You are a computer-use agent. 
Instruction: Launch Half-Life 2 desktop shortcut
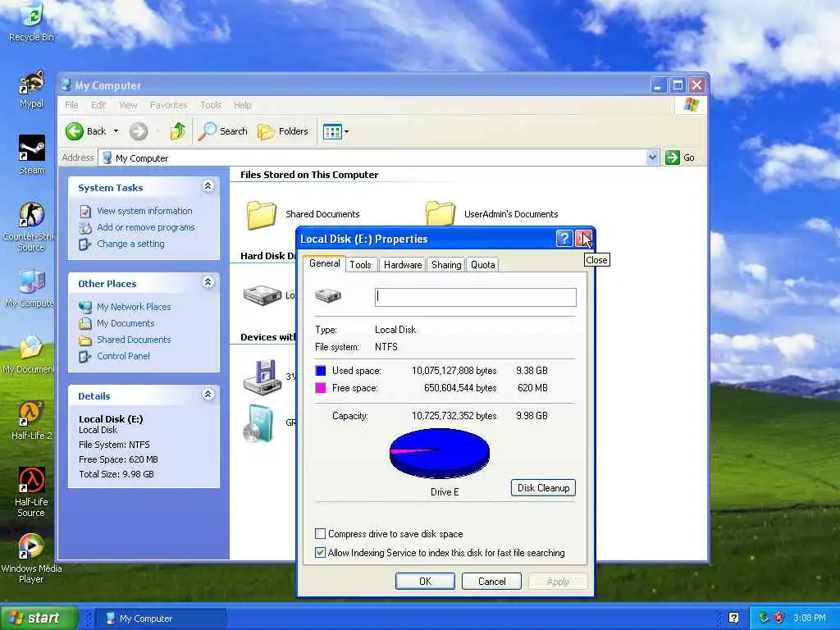(32, 421)
